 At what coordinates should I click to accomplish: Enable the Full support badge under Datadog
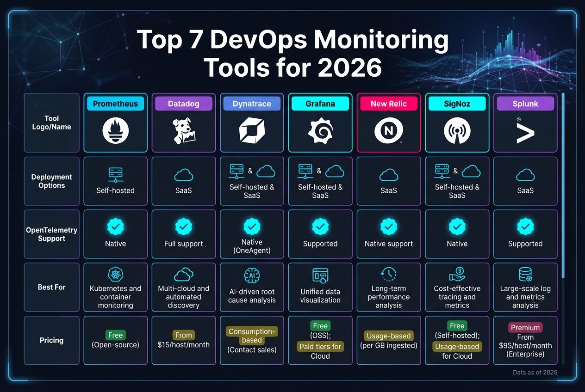click(183, 227)
